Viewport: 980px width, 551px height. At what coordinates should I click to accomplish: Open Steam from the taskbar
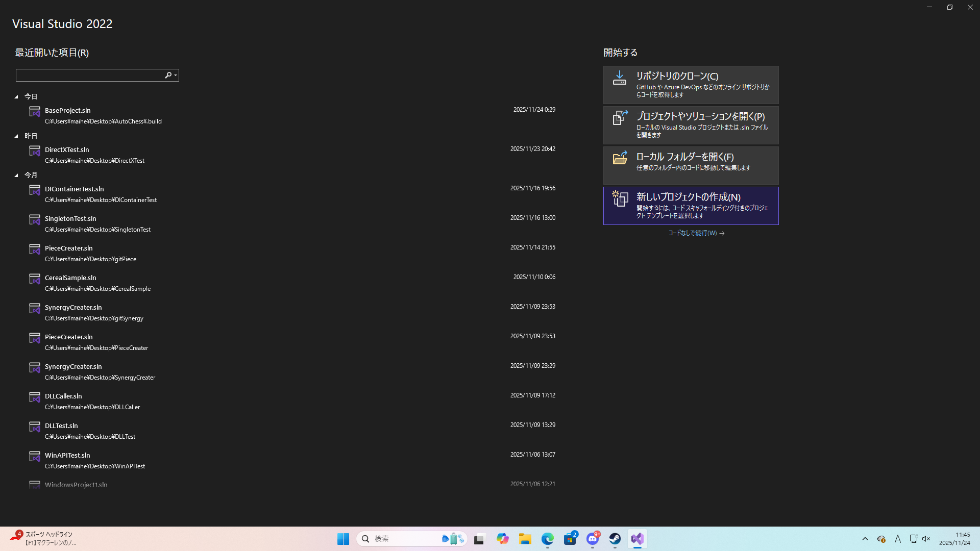[x=615, y=539]
